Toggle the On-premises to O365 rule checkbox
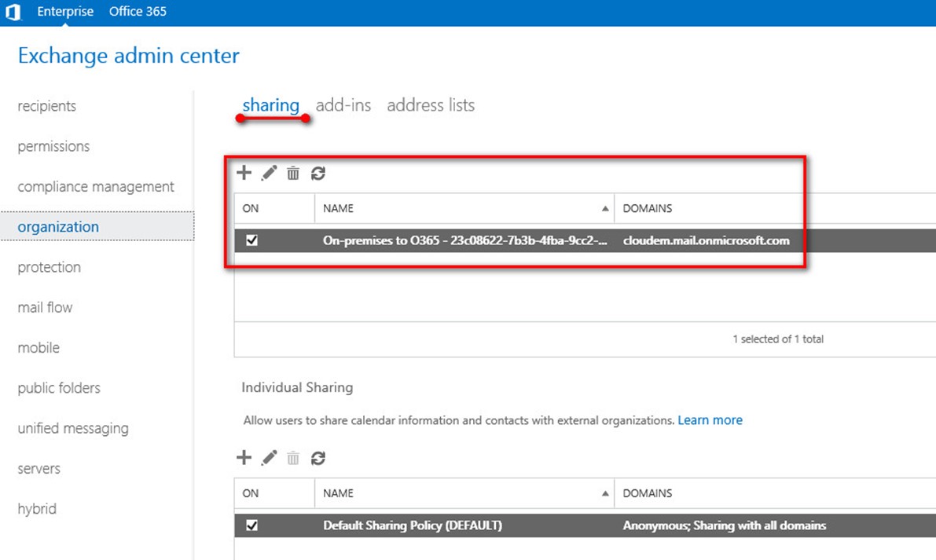Viewport: 936px width, 560px height. pyautogui.click(x=252, y=240)
